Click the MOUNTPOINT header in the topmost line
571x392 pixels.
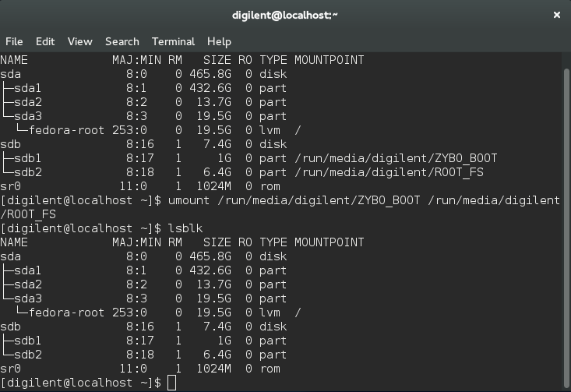point(330,60)
